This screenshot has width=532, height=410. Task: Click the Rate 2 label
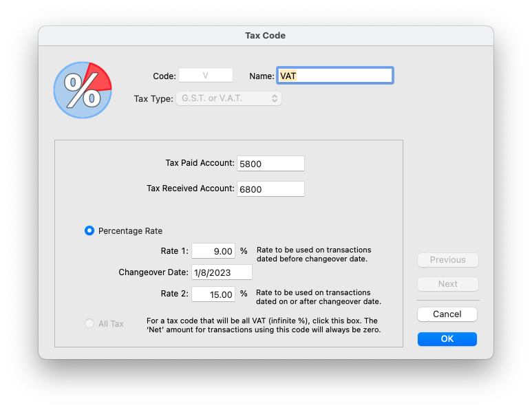click(x=174, y=294)
